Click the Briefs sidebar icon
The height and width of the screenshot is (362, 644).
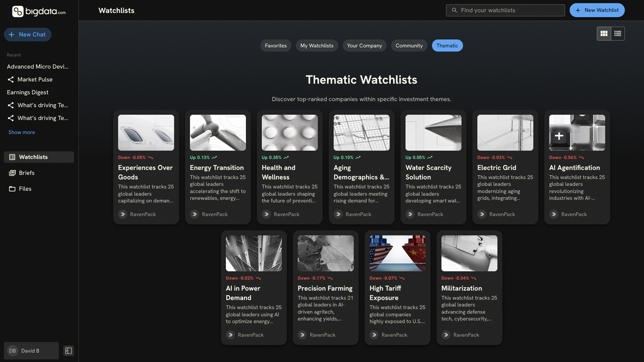[x=12, y=173]
